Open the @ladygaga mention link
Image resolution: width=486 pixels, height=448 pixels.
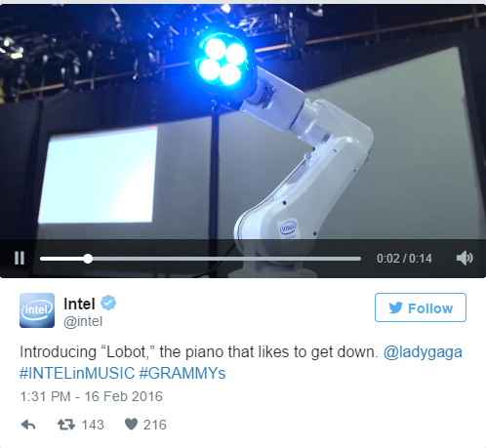[x=423, y=352]
